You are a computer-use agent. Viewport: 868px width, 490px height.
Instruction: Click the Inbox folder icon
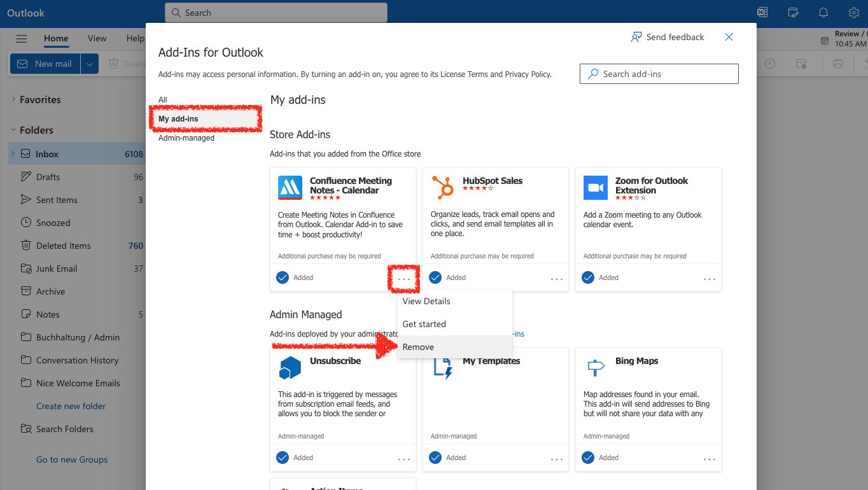point(25,154)
